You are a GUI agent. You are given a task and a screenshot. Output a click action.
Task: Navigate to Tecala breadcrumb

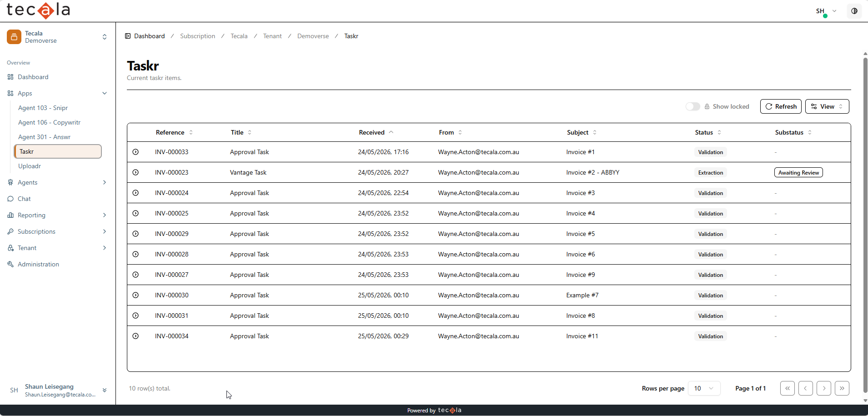(239, 36)
